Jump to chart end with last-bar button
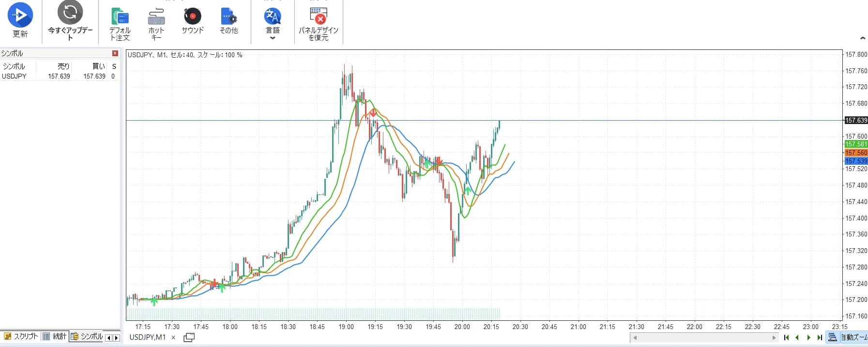 (x=820, y=338)
